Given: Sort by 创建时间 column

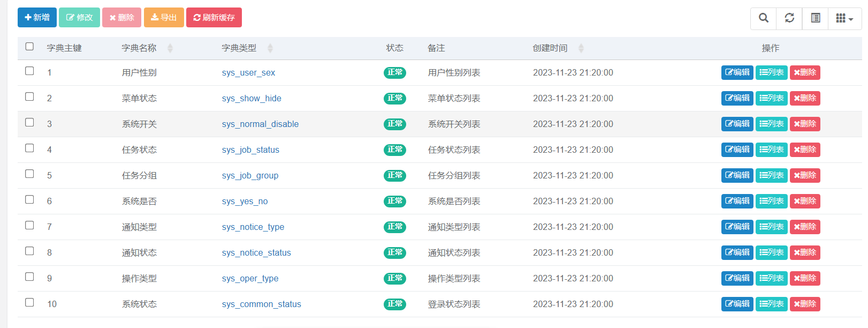Looking at the screenshot, I should click(581, 48).
